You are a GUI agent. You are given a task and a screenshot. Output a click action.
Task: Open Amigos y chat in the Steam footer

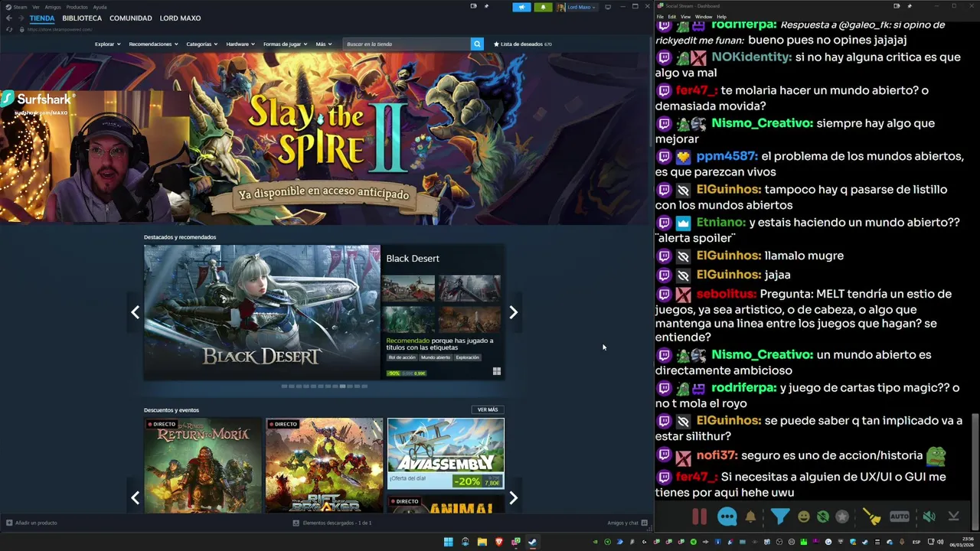click(627, 523)
